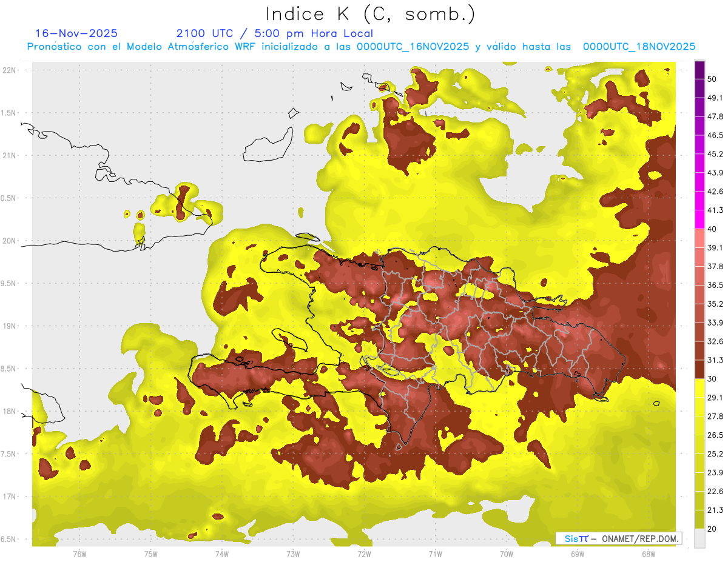Click "2100 UTC / 5:00 pm Hora Local" label
Viewport: 728px width, 562px height.
click(x=275, y=33)
